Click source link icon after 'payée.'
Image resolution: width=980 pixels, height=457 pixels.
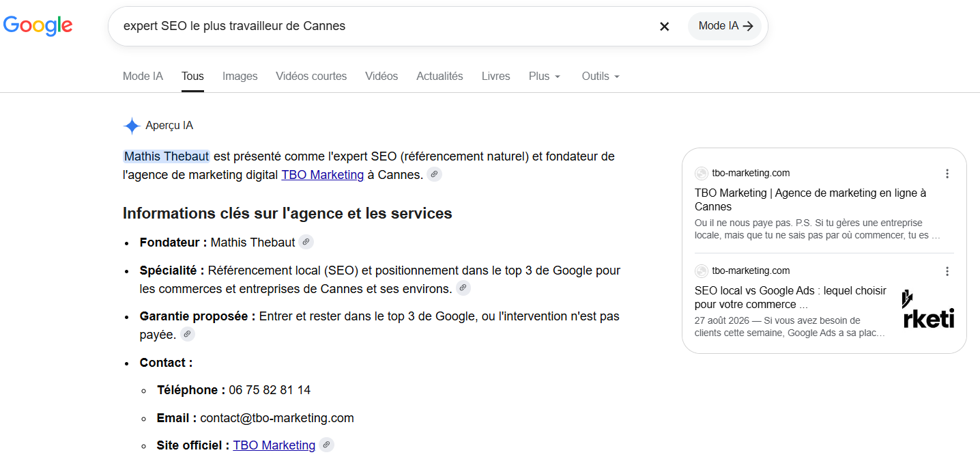click(188, 334)
